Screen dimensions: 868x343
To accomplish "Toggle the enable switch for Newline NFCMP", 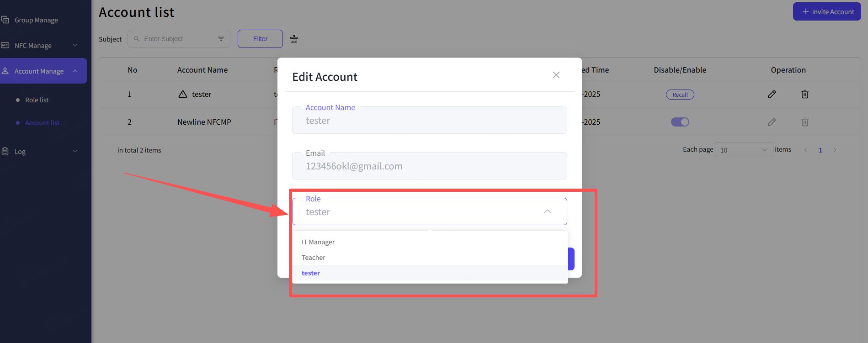I will coord(680,122).
